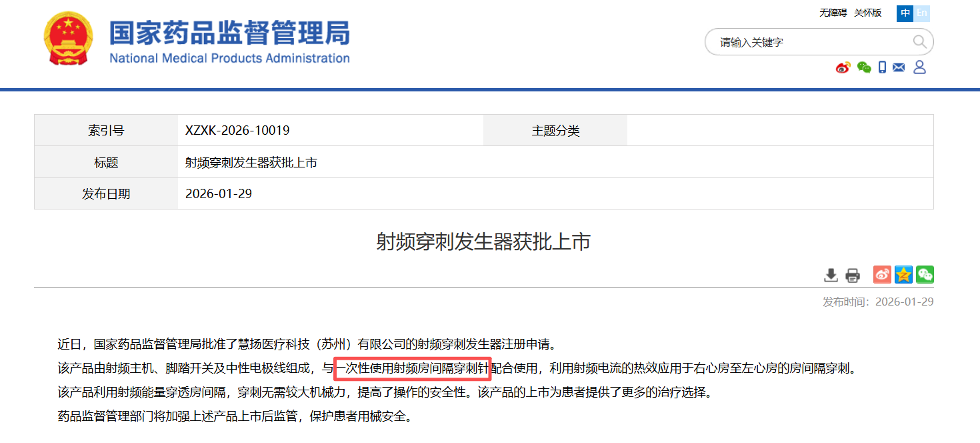Share the article to Weibo
The image size is (980, 443).
tap(881, 274)
